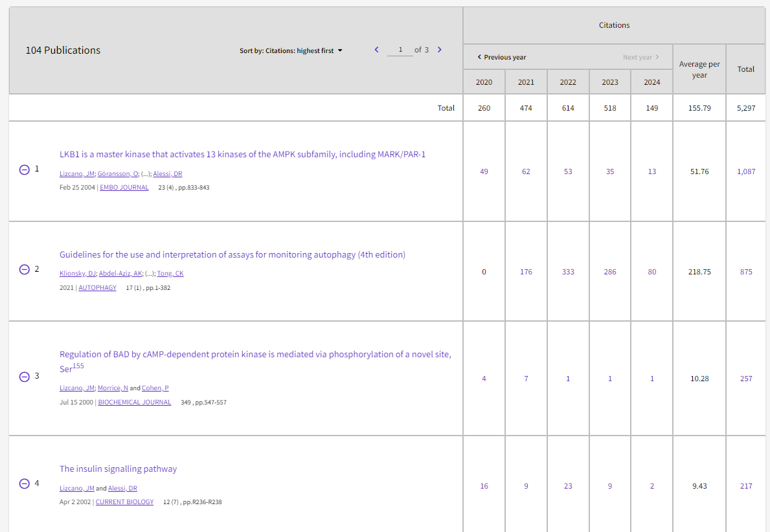Viewport: 770px width, 532px height.
Task: Click 2022 citation count 333
Action: 568,272
